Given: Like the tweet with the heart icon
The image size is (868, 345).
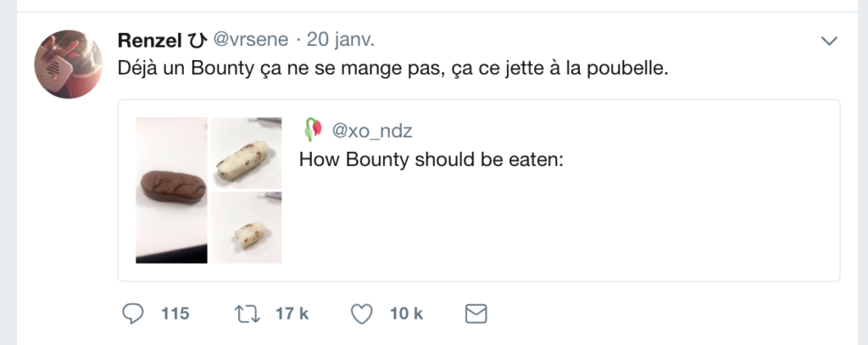Looking at the screenshot, I should (x=362, y=314).
